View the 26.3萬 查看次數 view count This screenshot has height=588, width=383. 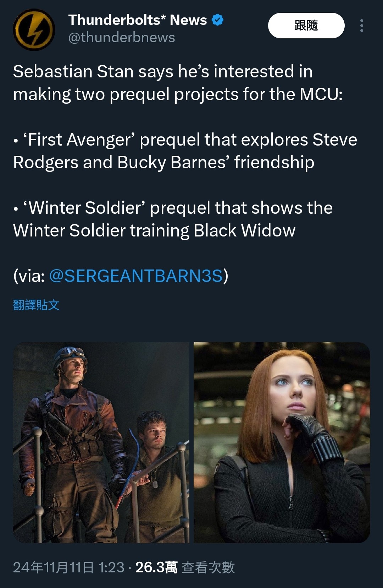coord(185,567)
